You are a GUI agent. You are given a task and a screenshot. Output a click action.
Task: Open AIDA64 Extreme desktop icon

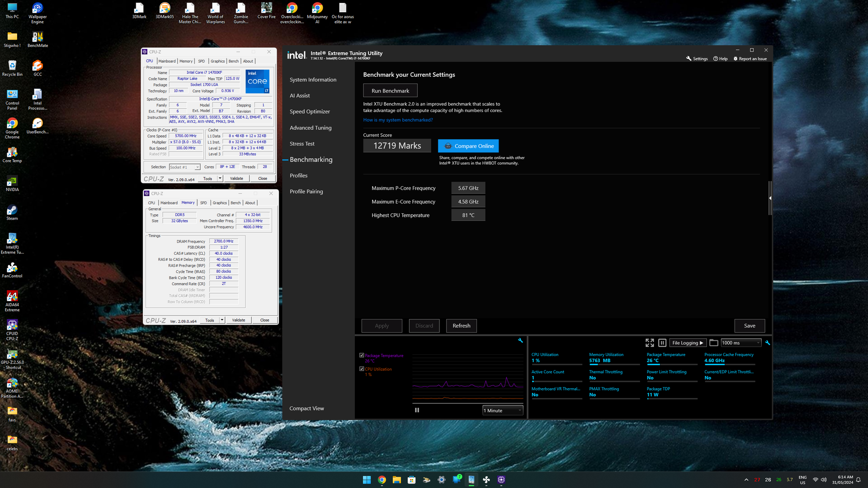pos(12,301)
